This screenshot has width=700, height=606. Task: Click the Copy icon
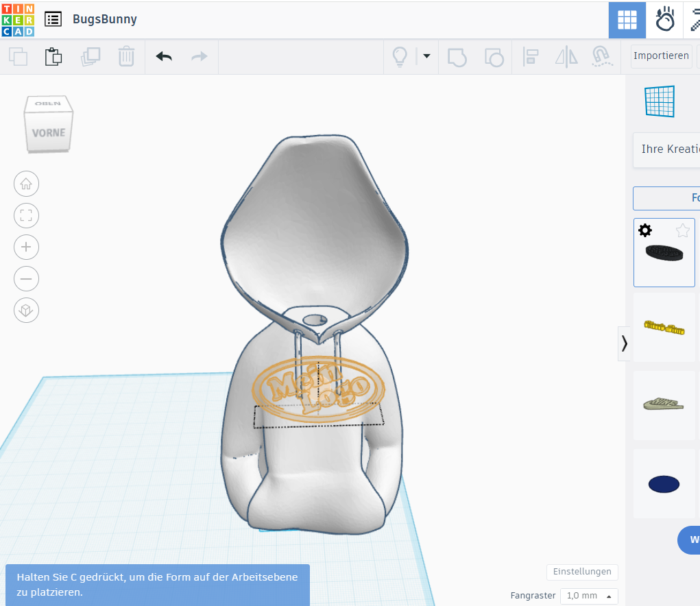pos(19,57)
